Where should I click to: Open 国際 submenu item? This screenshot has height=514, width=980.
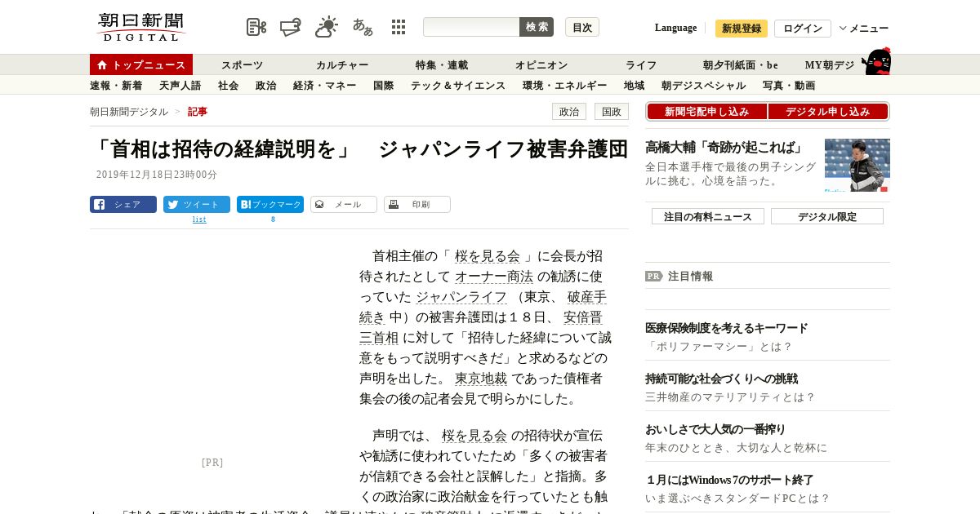tap(384, 86)
